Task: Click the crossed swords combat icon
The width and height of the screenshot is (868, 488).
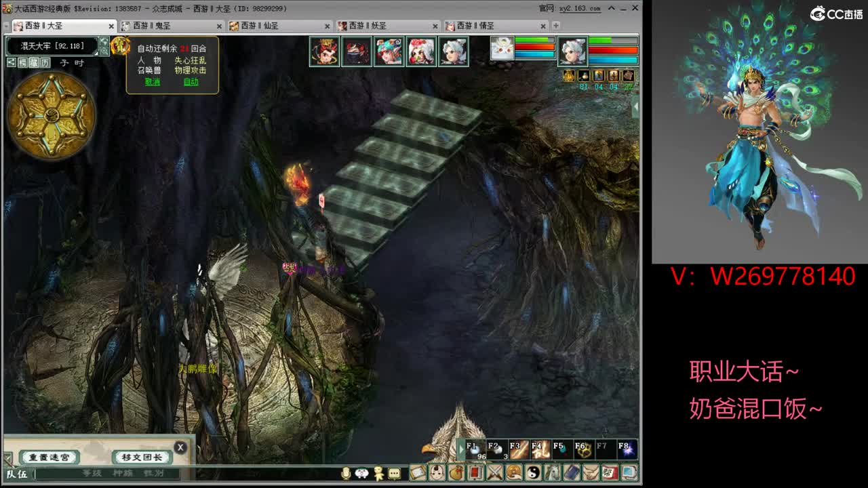Action: [494, 472]
